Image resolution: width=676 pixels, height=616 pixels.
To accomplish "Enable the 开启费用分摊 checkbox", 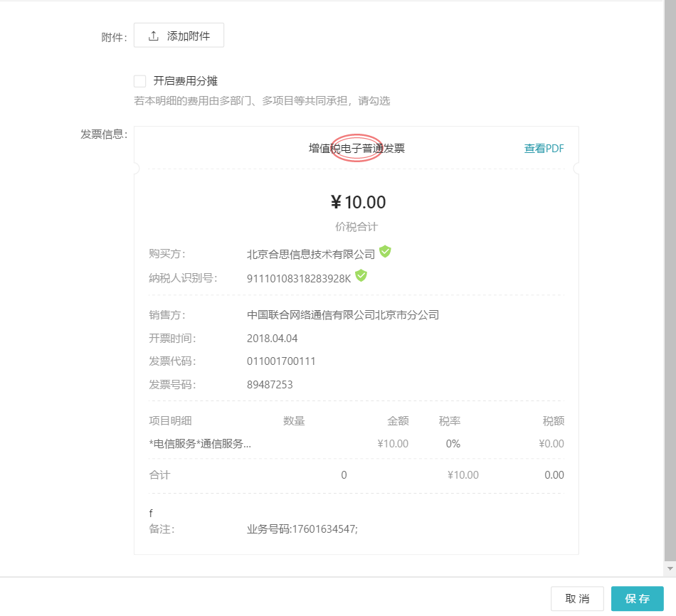I will tap(139, 81).
